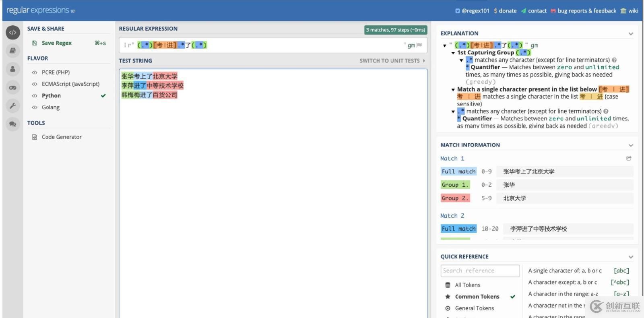The width and height of the screenshot is (644, 318).
Task: Open the regex quiz gamepad icon
Action: [13, 87]
